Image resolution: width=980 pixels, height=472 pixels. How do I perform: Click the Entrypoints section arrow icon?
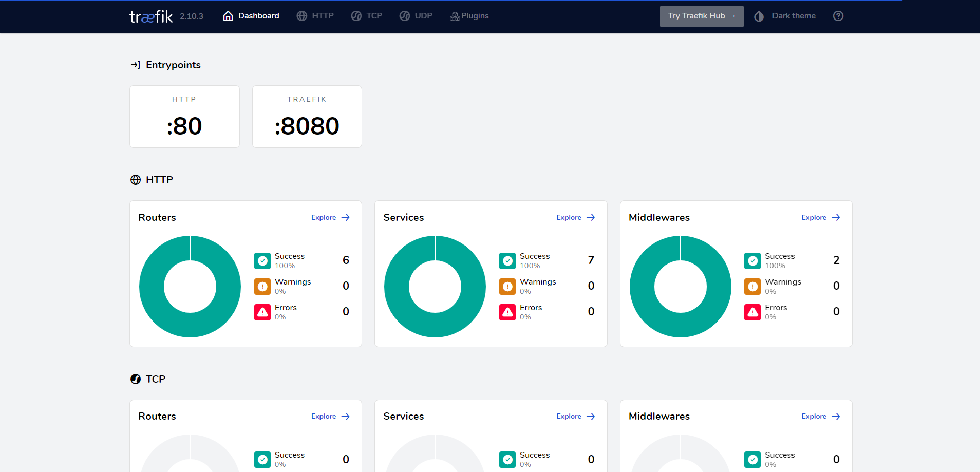[x=136, y=65]
